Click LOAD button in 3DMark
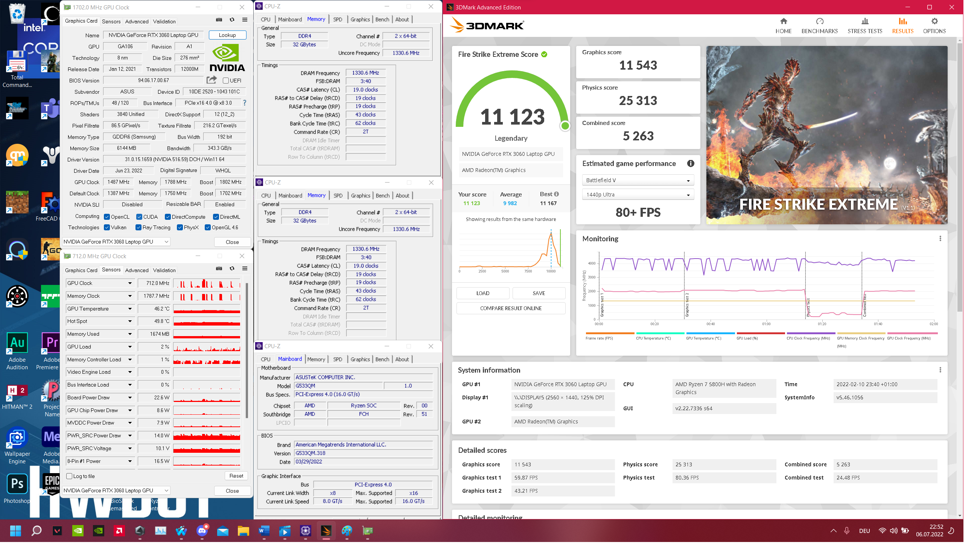Image resolution: width=980 pixels, height=545 pixels. tap(482, 293)
